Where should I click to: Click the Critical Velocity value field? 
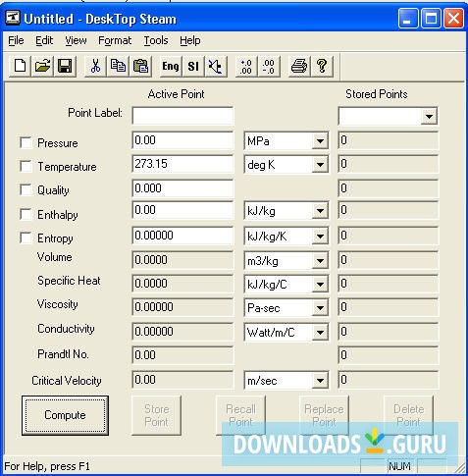point(182,380)
